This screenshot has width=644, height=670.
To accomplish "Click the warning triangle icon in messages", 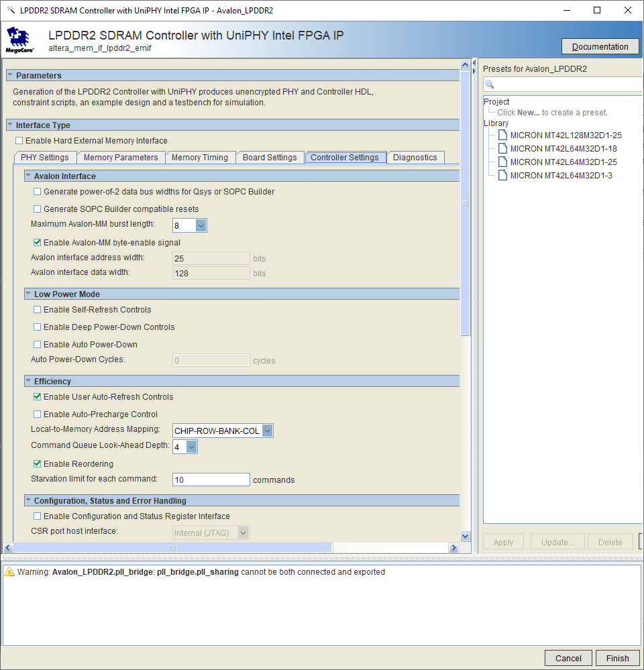I will click(9, 571).
